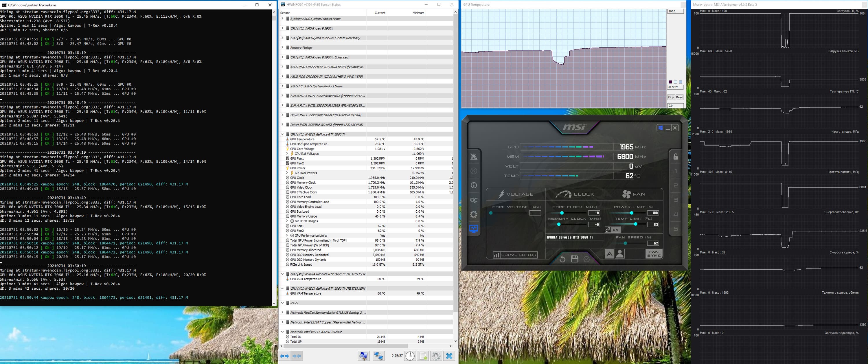
Task: Click the HWiNFO reset clock icon
Action: (410, 356)
